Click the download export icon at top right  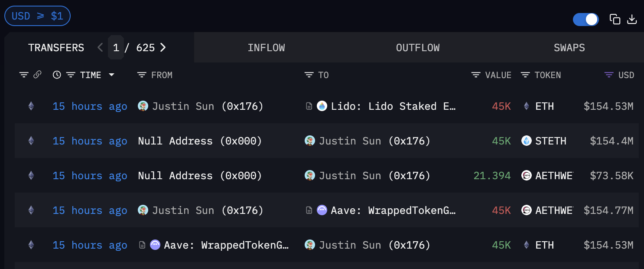pyautogui.click(x=632, y=19)
